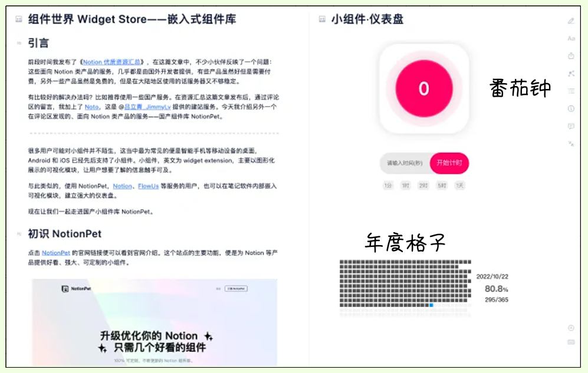Select the 2时 preset time chip

coord(423,186)
